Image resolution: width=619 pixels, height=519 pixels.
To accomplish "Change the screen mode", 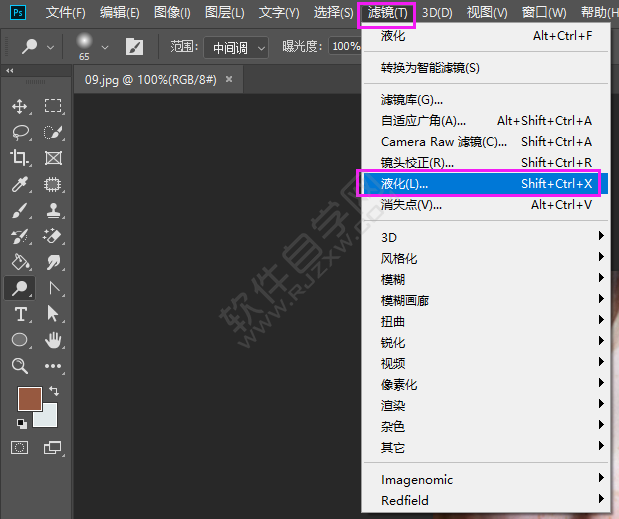I will tap(53, 448).
